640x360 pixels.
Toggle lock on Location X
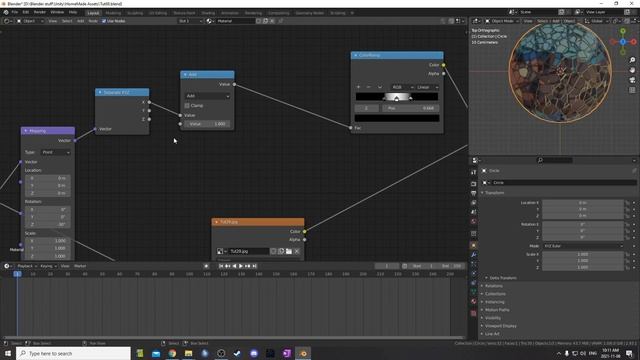point(628,203)
